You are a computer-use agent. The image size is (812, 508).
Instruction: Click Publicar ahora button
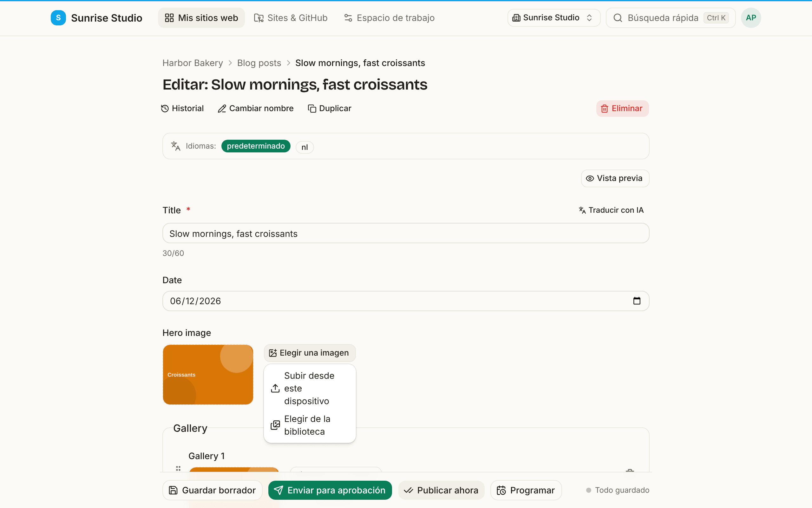(441, 490)
